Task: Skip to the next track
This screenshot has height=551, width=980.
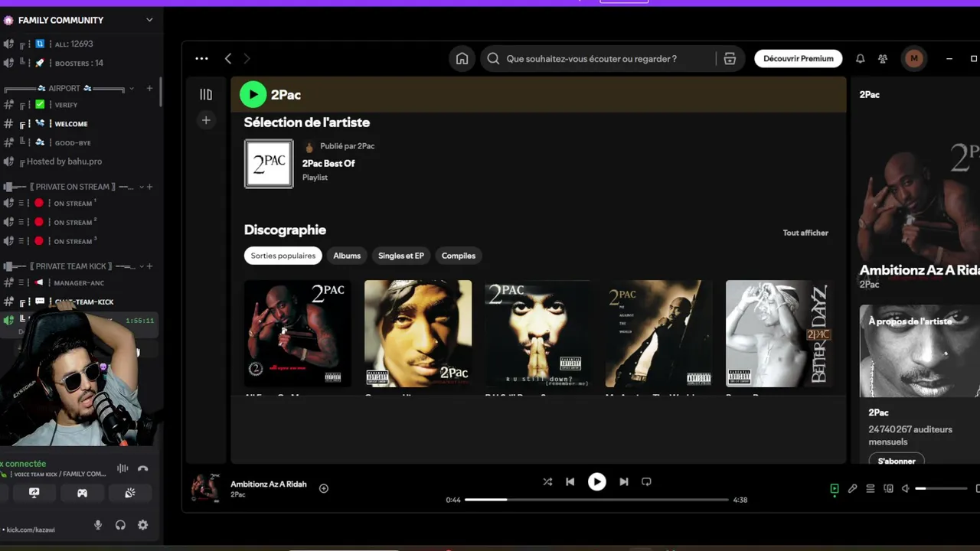Action: 624,481
